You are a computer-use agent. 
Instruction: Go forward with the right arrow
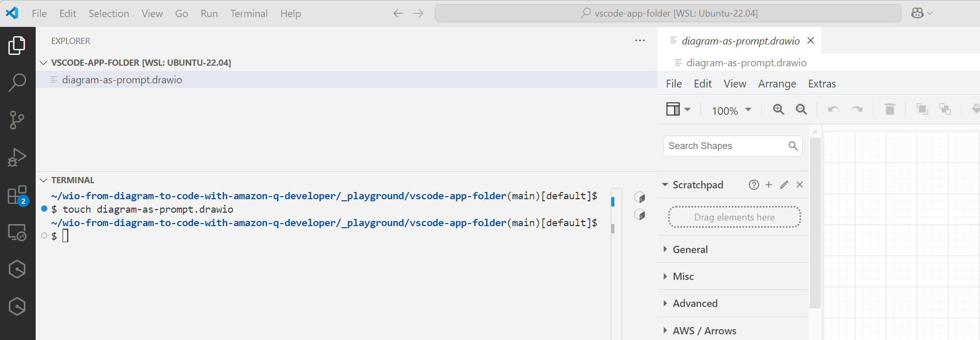418,13
